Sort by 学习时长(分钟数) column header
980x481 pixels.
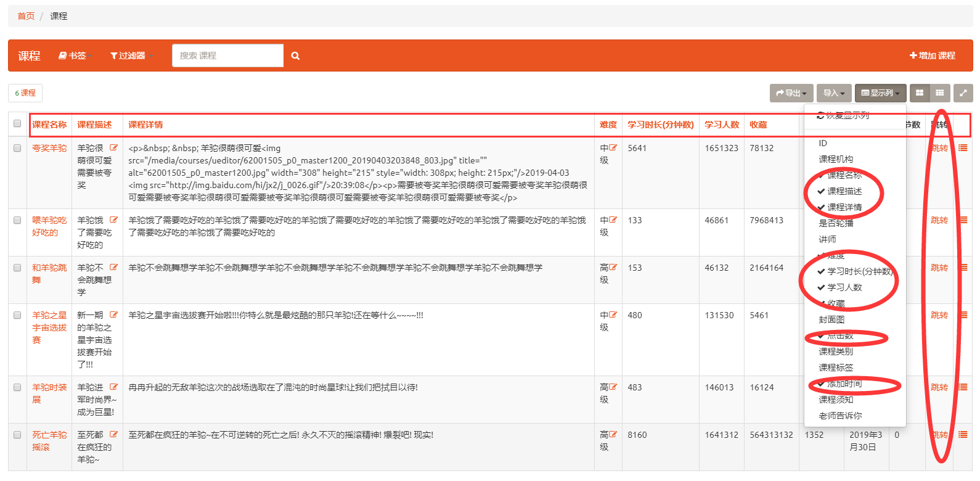pyautogui.click(x=661, y=125)
